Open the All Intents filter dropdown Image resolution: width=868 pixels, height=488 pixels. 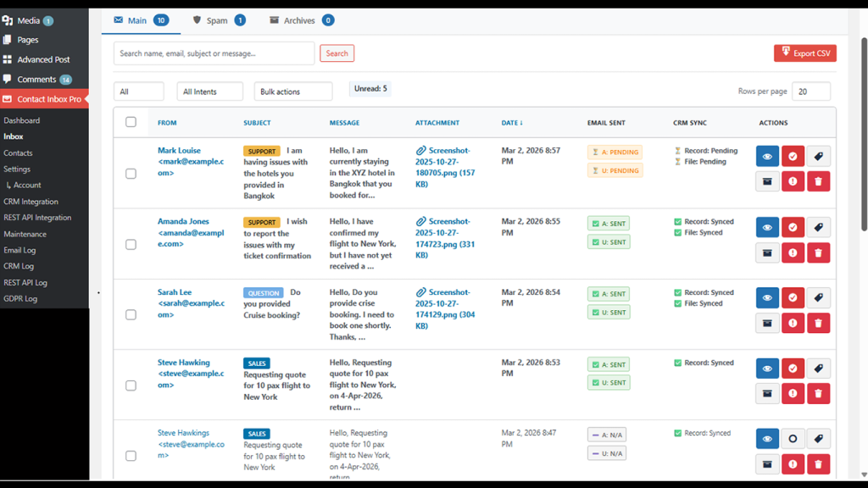pyautogui.click(x=210, y=91)
